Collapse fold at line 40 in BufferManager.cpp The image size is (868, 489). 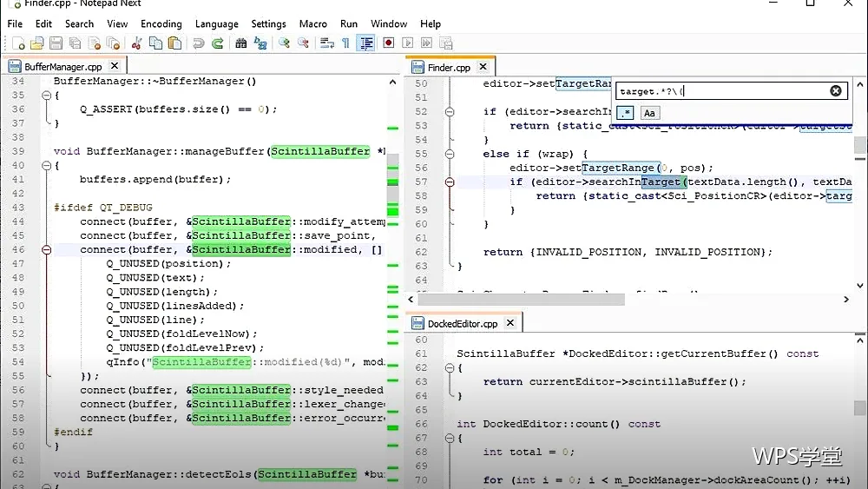click(47, 166)
